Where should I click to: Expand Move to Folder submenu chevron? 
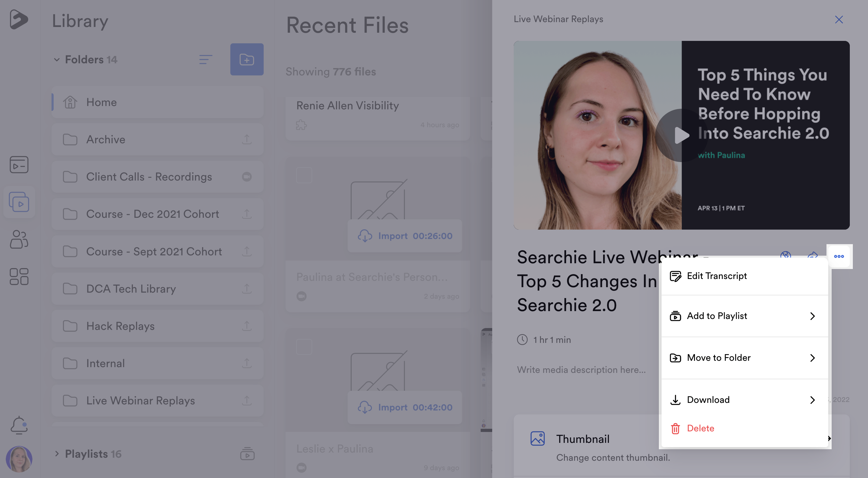click(813, 358)
